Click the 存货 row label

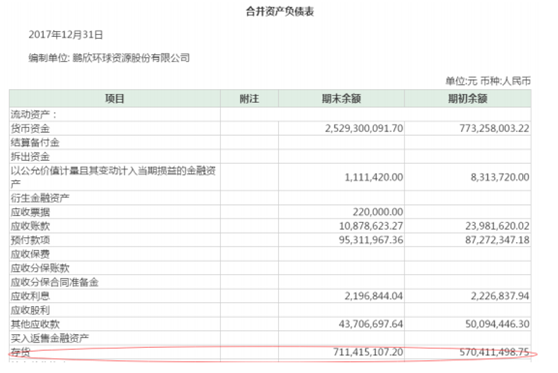[x=20, y=352]
